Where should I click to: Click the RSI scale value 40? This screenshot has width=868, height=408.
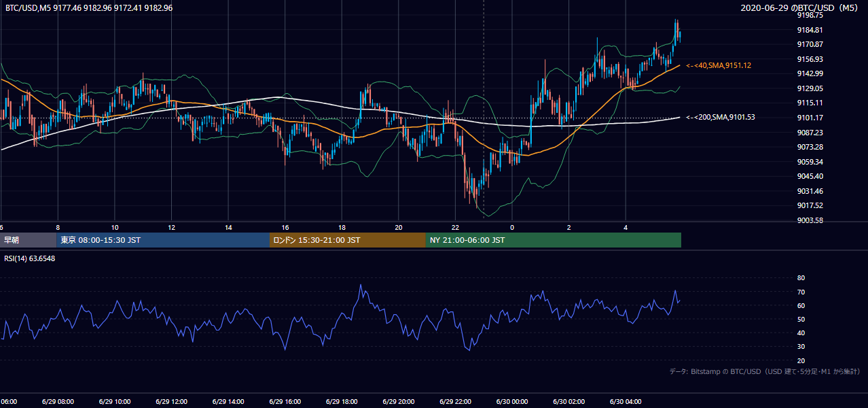801,333
